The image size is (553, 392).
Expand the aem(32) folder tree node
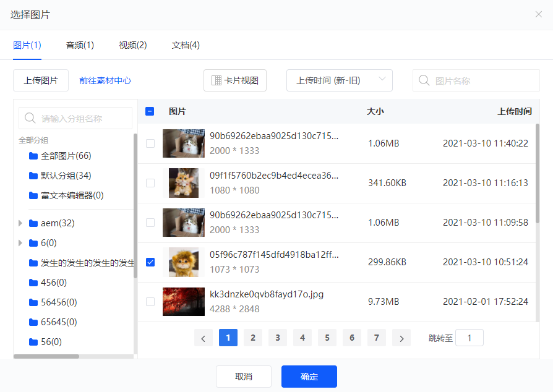tap(20, 223)
